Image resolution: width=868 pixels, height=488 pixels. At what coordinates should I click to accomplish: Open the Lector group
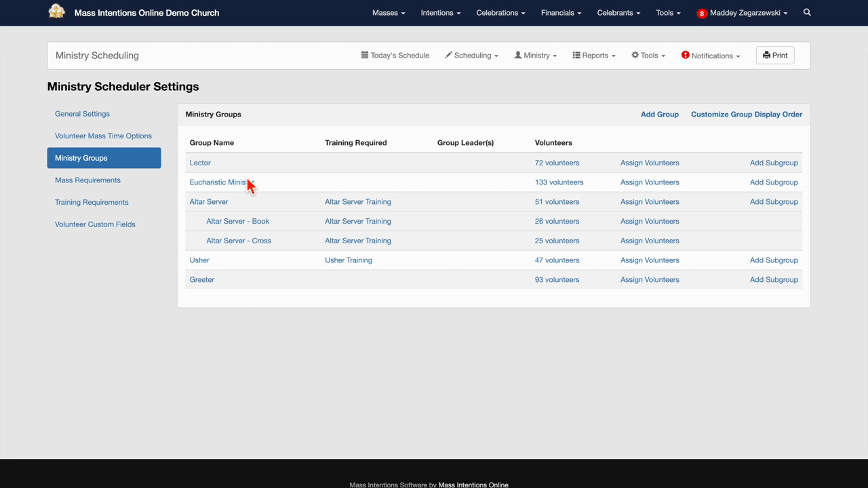tap(200, 163)
